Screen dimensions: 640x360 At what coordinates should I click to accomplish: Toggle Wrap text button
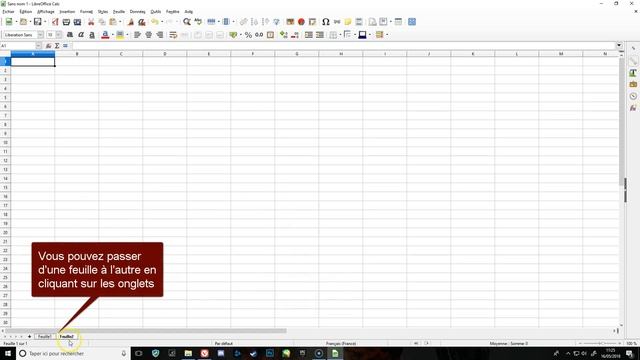pos(173,35)
